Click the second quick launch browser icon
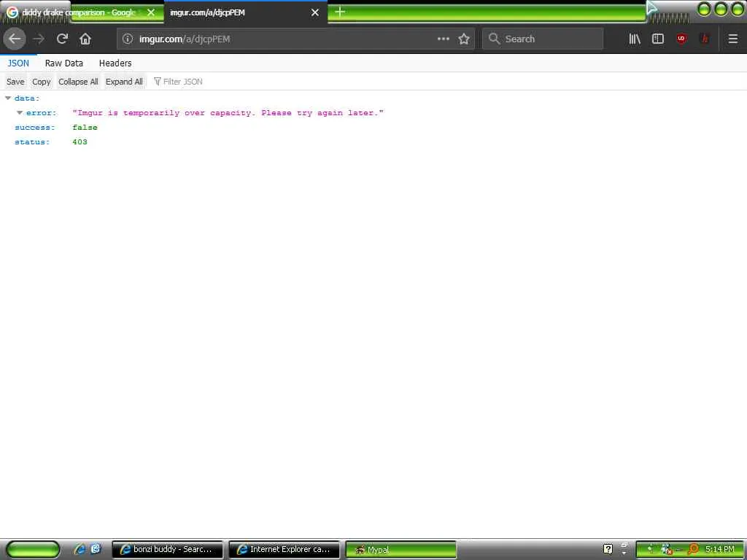This screenshot has width=747, height=560. (96, 549)
